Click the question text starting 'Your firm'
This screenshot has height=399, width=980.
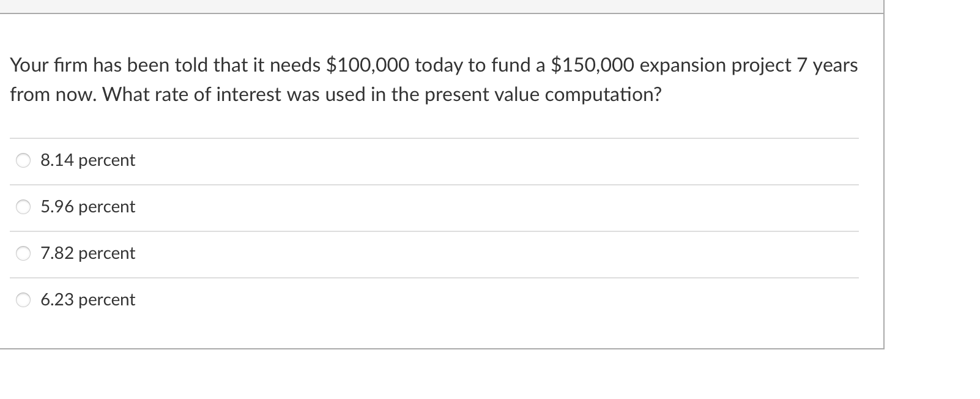coord(434,80)
